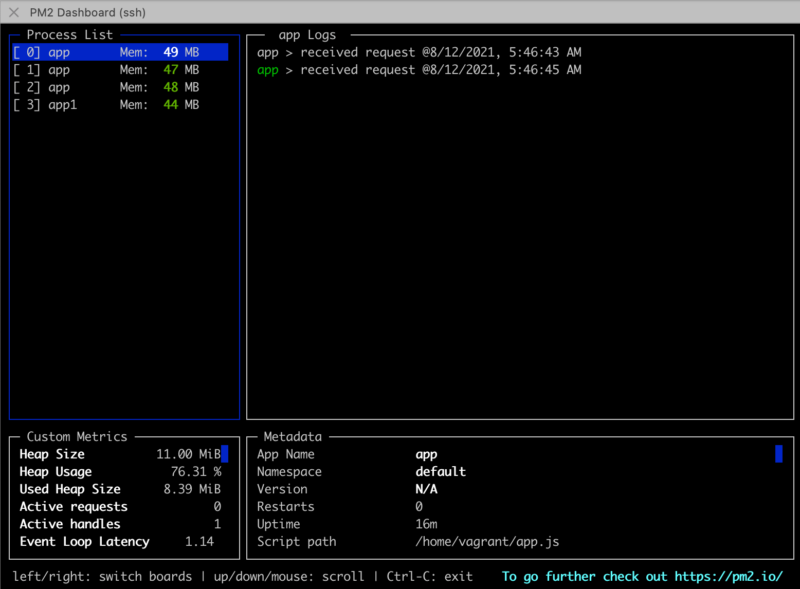Close the PM2 Dashboard terminal tab
Image resolution: width=800 pixels, height=589 pixels.
tap(14, 10)
